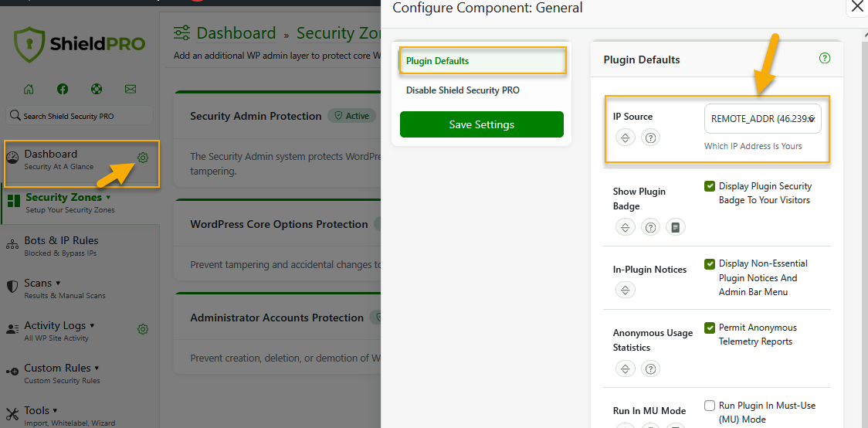The height and width of the screenshot is (428, 868).
Task: Open the Facebook icon link in sidebar
Action: click(63, 89)
